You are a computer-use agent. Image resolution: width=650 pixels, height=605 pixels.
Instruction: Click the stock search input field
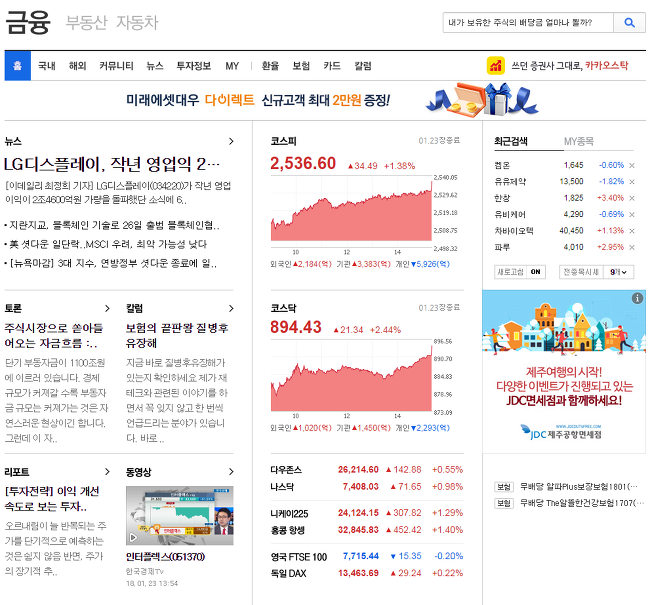point(528,22)
